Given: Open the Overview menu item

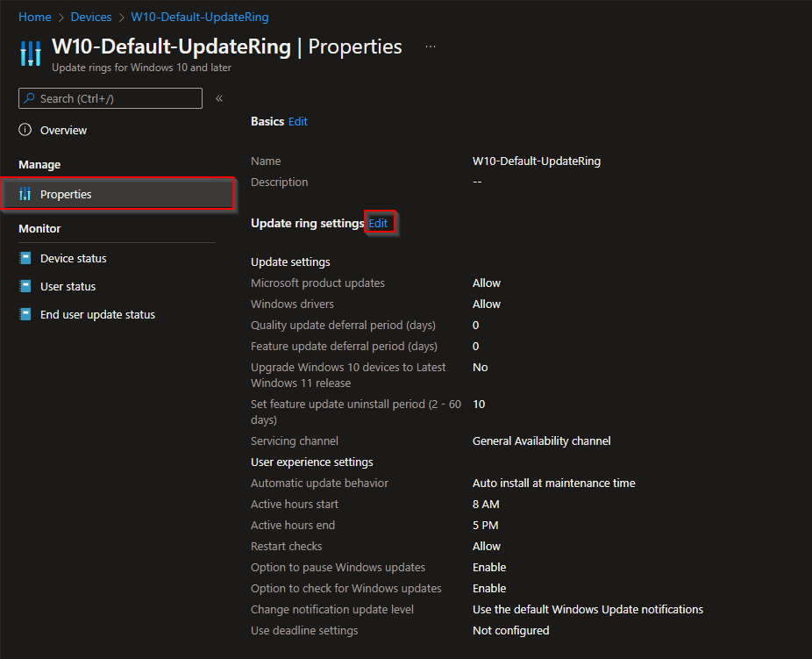Looking at the screenshot, I should pyautogui.click(x=63, y=130).
